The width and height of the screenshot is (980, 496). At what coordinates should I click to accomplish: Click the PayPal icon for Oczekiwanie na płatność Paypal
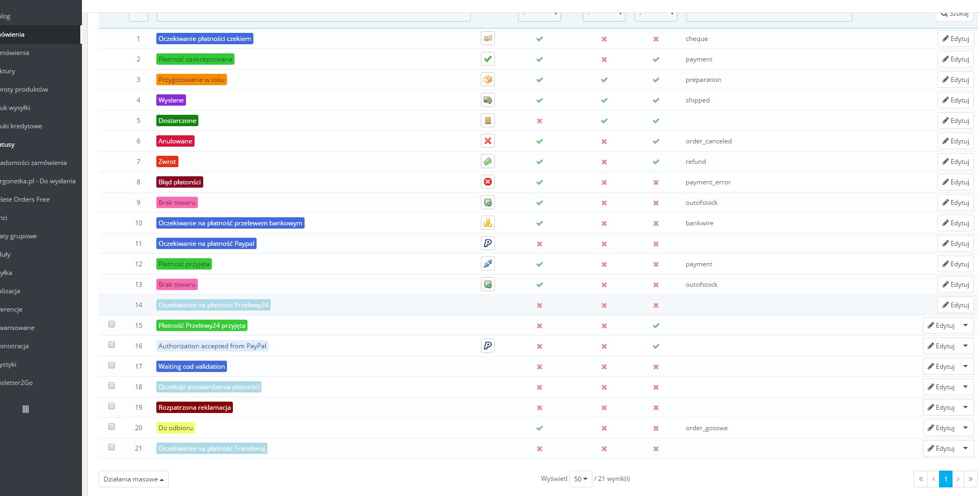pyautogui.click(x=488, y=243)
